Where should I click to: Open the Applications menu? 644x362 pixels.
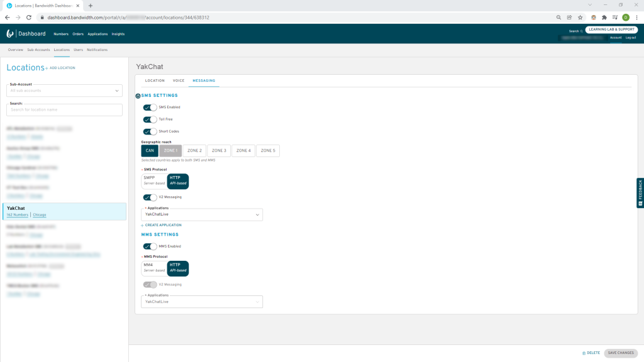[97, 34]
